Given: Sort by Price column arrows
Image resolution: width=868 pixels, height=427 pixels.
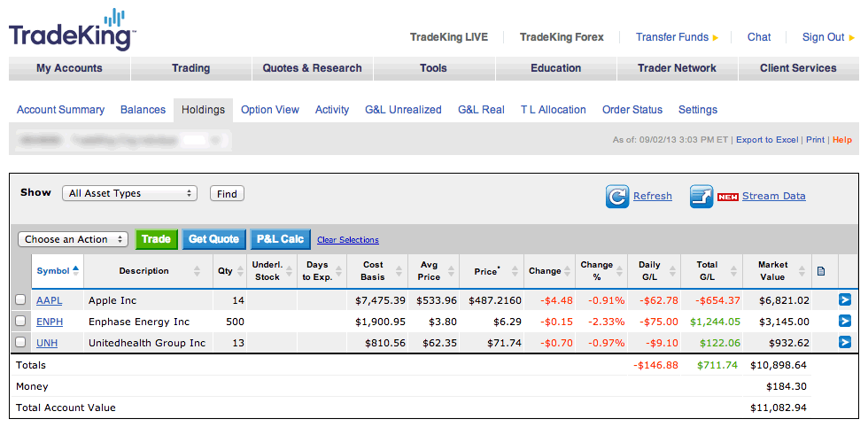Looking at the screenshot, I should [x=515, y=271].
